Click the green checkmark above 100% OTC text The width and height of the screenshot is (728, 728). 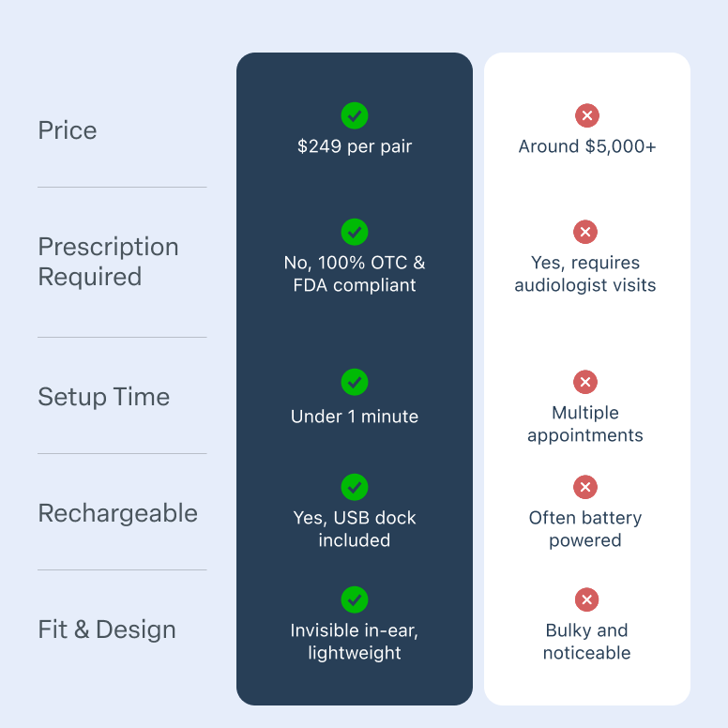click(355, 232)
